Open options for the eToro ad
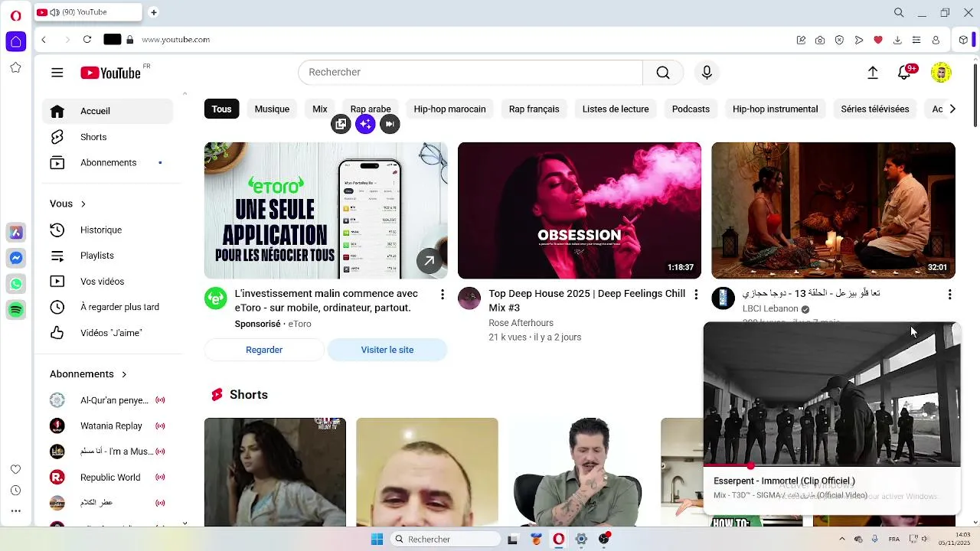Viewport: 980px width, 551px height. (x=442, y=295)
